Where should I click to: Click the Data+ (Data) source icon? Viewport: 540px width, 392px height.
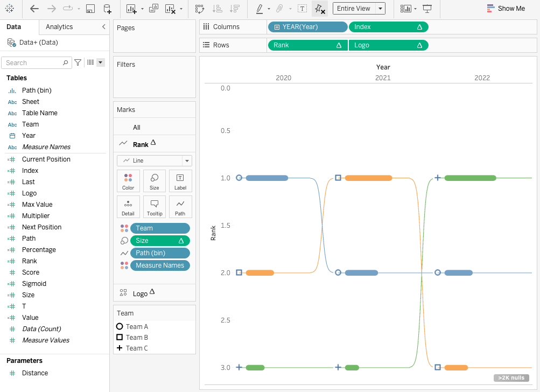point(12,43)
